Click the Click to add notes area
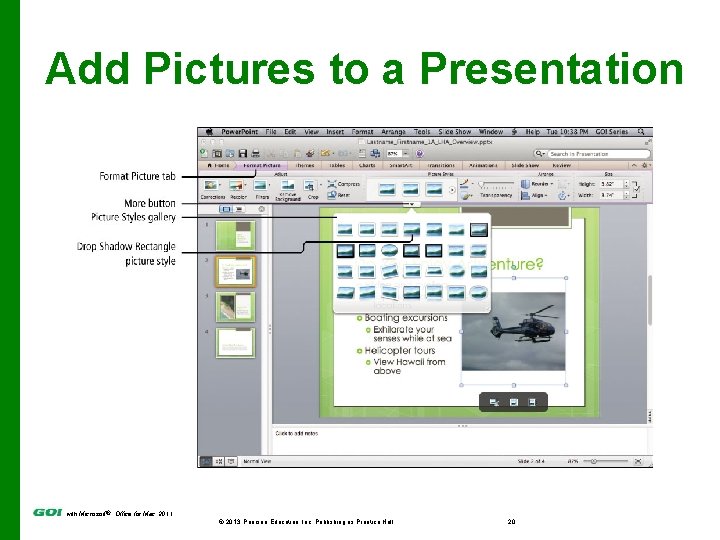This screenshot has height=540, width=720. pos(459,441)
